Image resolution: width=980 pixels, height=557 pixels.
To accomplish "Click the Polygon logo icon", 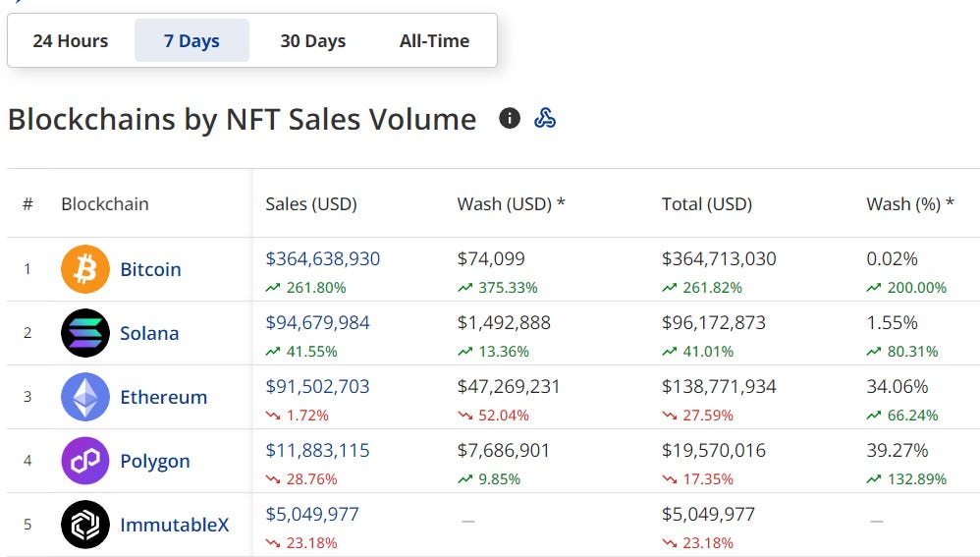I will tap(85, 461).
